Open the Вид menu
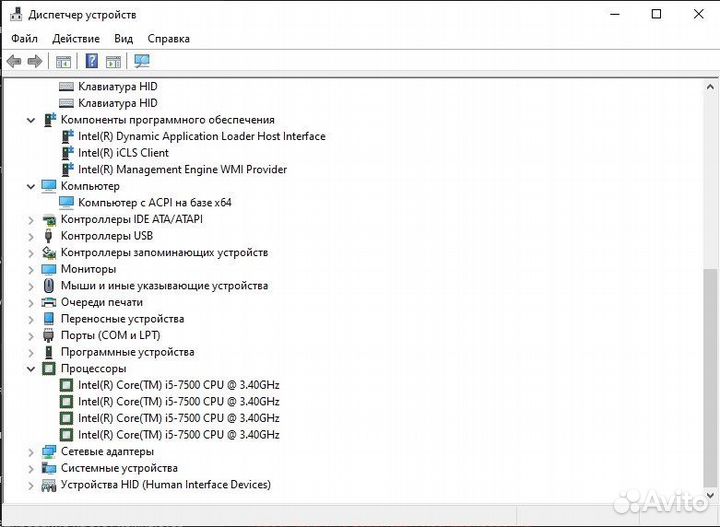720x527 pixels. tap(123, 39)
